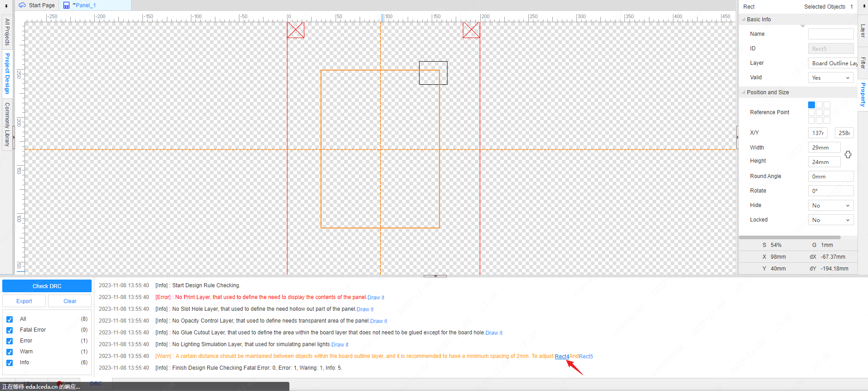This screenshot has width=868, height=391.
Task: Select the top-center reference point
Action: [819, 105]
